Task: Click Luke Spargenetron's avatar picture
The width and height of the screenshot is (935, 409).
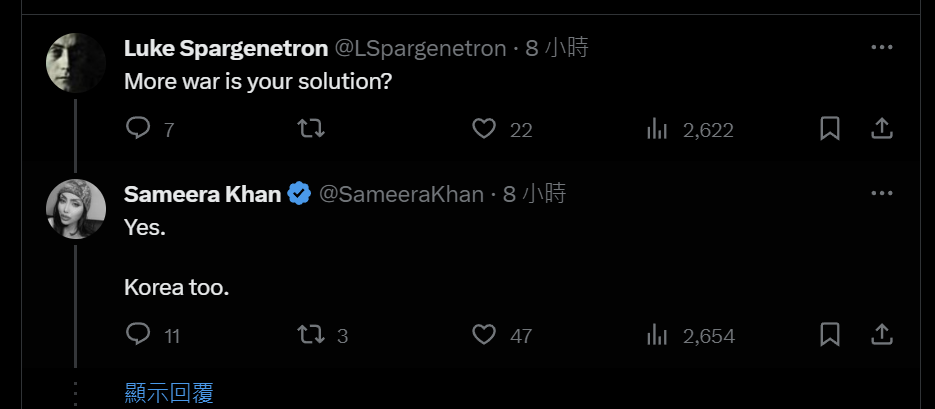Action: [76, 63]
